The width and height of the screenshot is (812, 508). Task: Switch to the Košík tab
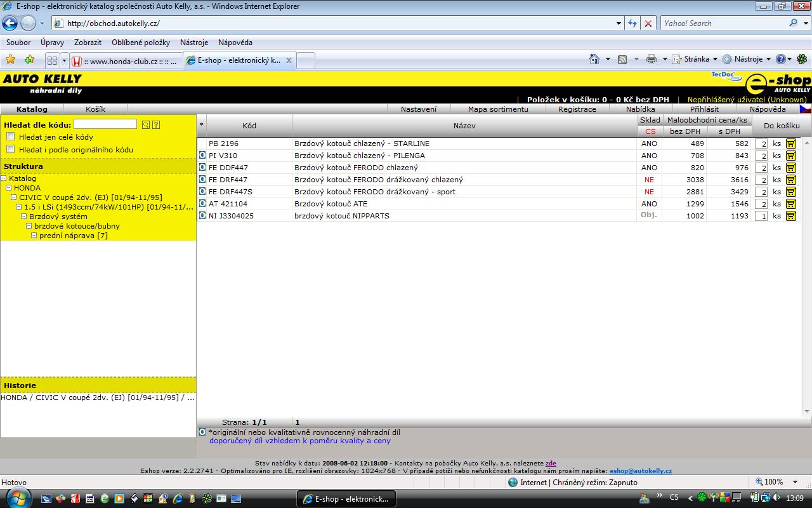click(x=95, y=109)
